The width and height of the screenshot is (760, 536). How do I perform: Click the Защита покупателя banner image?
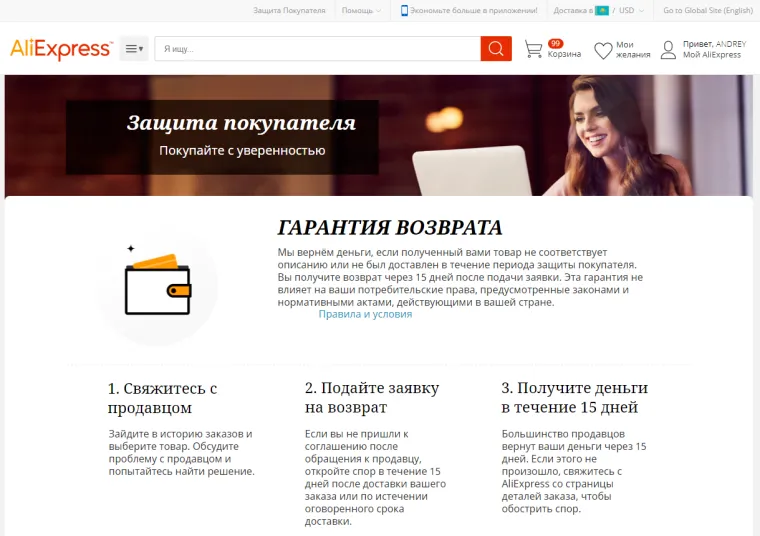point(379,135)
